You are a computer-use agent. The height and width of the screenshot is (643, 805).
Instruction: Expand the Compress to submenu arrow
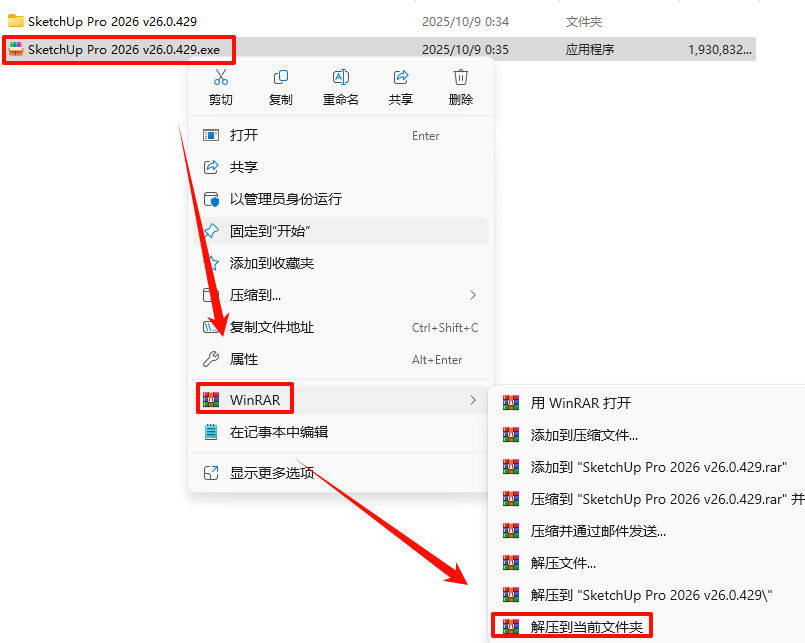tap(473, 295)
